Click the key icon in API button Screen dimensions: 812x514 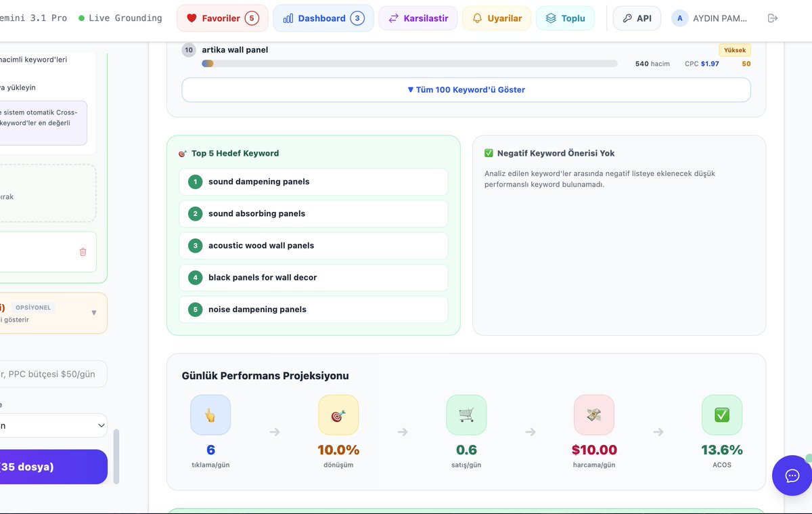(627, 18)
